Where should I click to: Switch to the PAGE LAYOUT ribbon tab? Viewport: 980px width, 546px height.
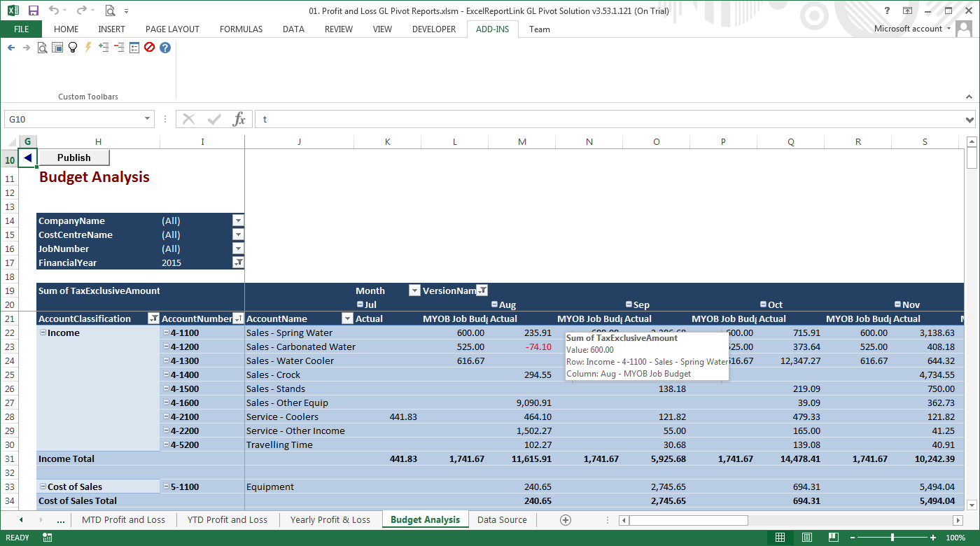click(x=172, y=29)
